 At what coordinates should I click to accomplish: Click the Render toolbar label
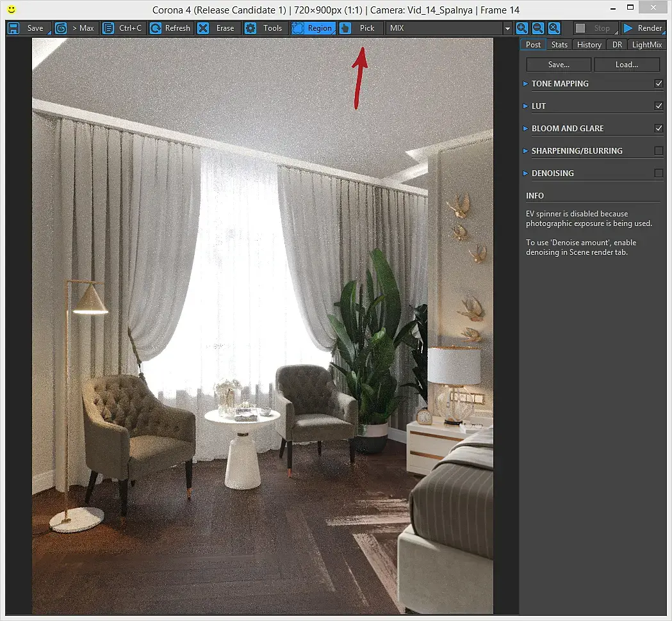tap(650, 28)
